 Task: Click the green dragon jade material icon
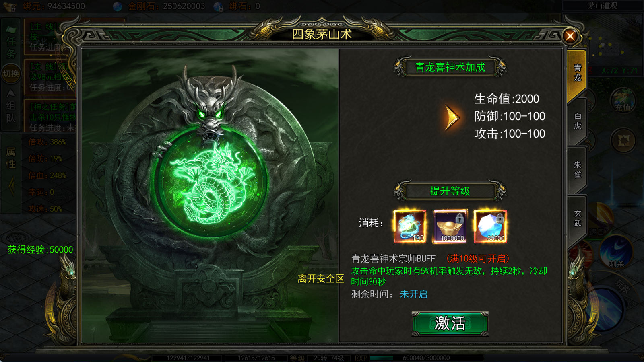tap(410, 226)
